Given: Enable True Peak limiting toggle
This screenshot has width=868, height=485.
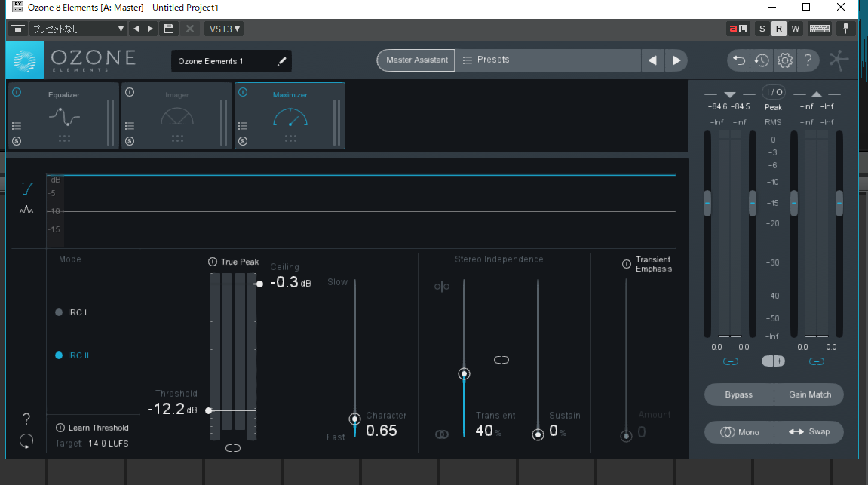Looking at the screenshot, I should [x=213, y=262].
